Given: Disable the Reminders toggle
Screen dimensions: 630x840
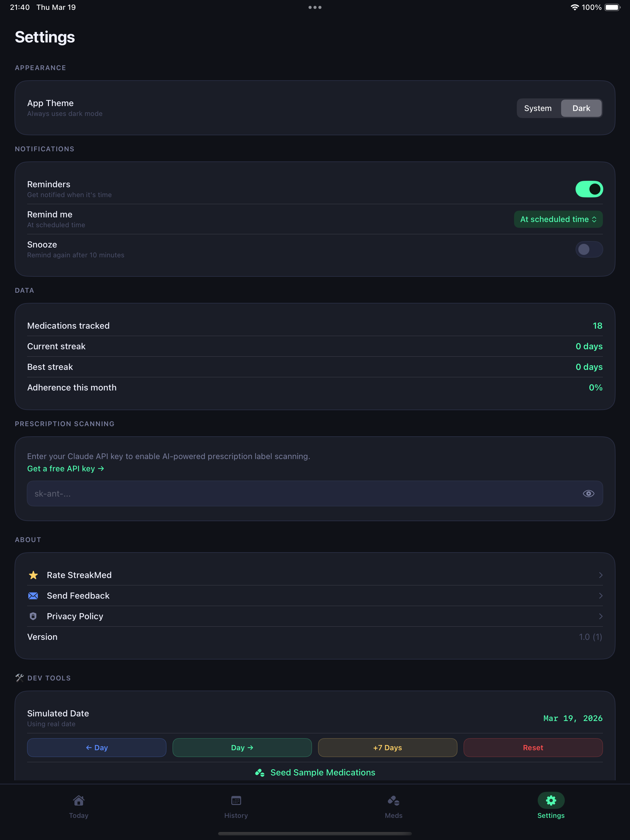Looking at the screenshot, I should [589, 189].
